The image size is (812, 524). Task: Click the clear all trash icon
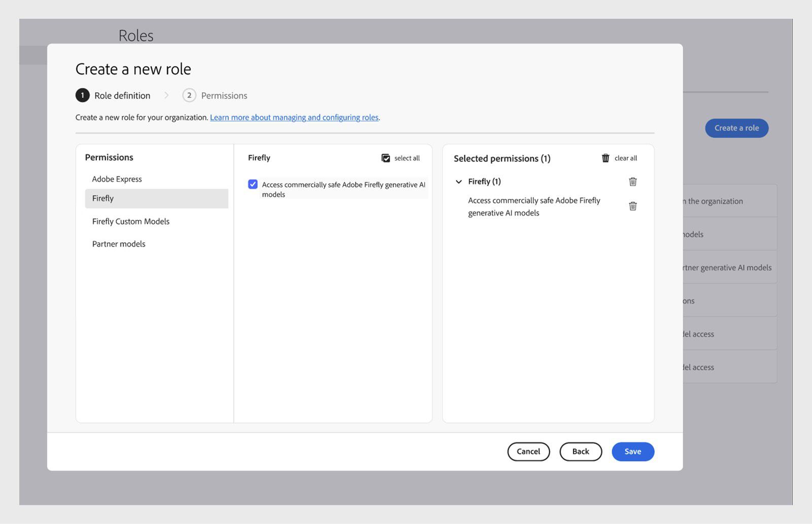(605, 158)
